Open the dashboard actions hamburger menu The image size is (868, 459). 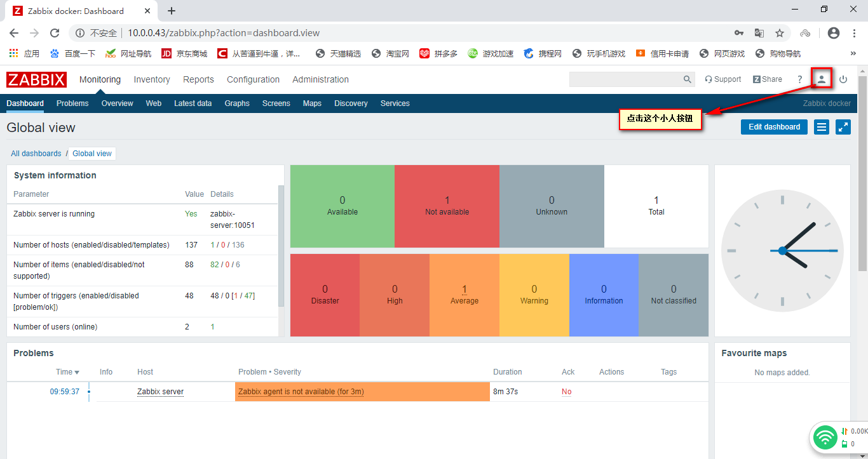[822, 127]
